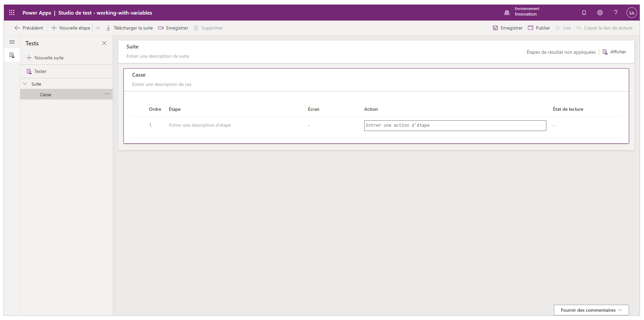Click the Lire play button
644x320 pixels.
click(564, 28)
